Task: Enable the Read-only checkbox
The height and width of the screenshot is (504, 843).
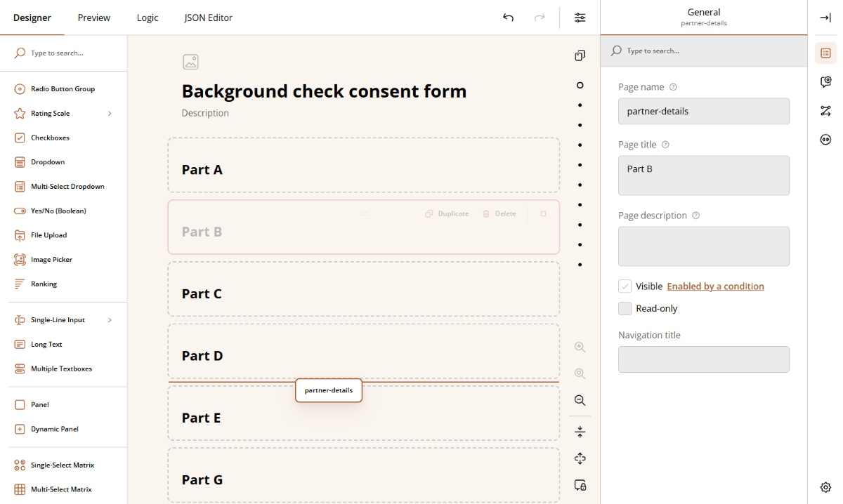Action: (x=625, y=308)
